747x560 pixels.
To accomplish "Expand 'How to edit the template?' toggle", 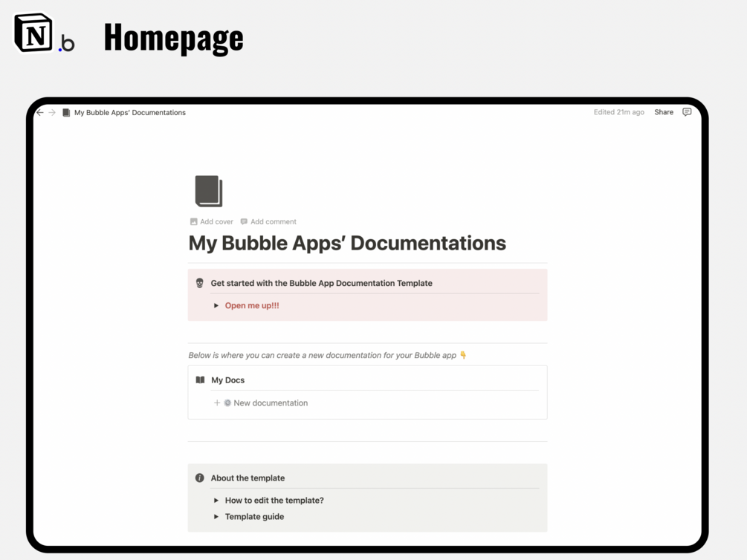I will click(x=216, y=501).
